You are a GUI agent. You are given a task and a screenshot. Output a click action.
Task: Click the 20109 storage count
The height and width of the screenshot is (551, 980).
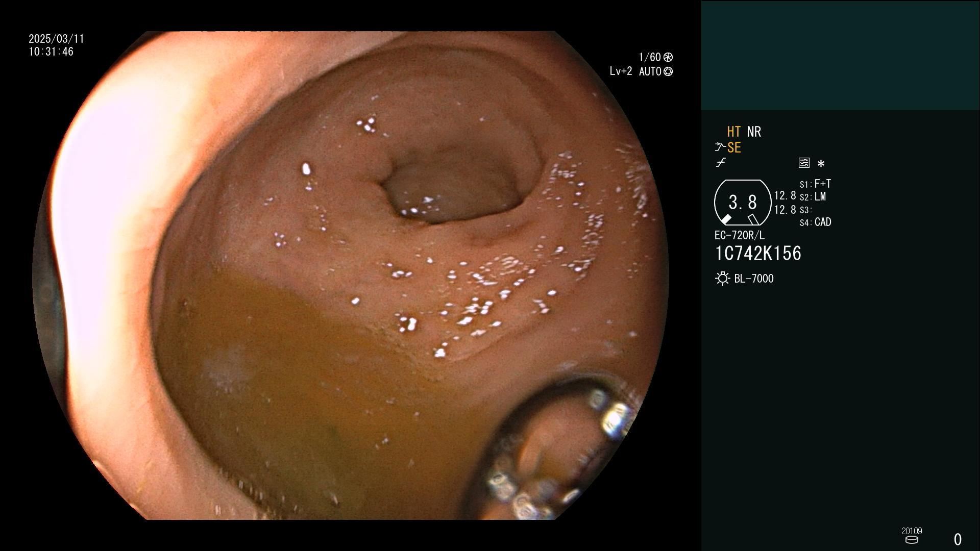(x=912, y=531)
